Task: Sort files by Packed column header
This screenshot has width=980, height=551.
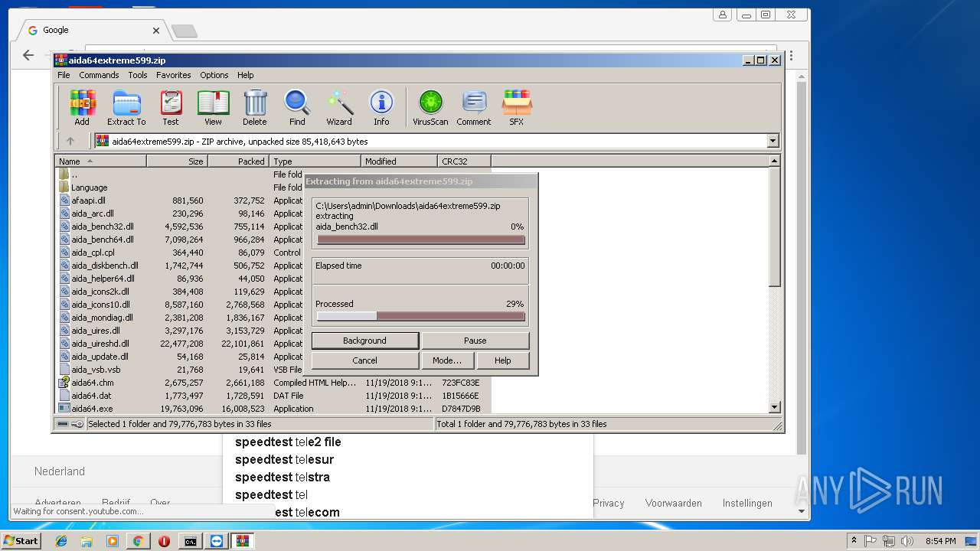Action: 239,161
